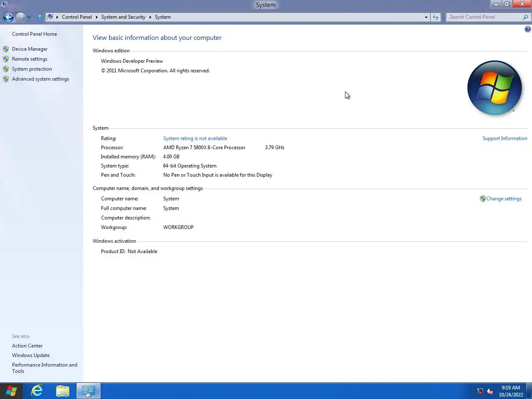Click the Product ID: Not Available text
This screenshot has width=532, height=399.
(x=129, y=251)
